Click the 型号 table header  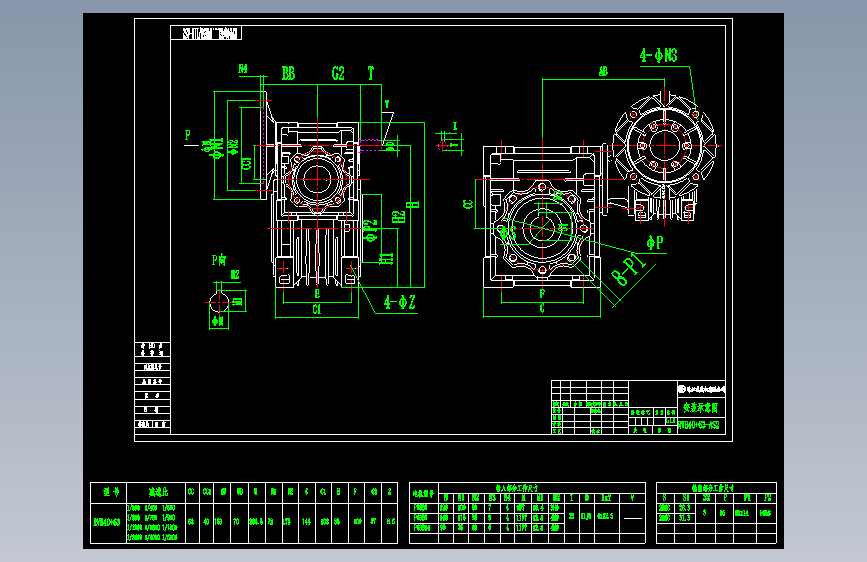pos(111,492)
